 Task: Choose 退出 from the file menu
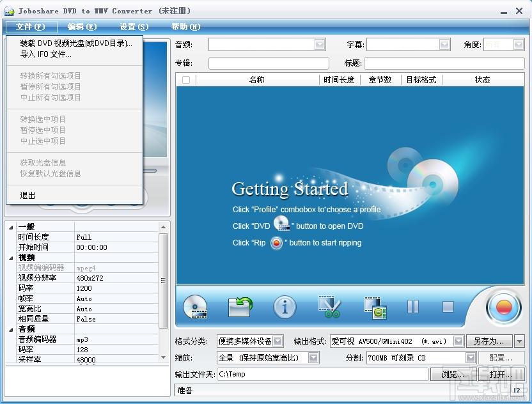click(75, 196)
